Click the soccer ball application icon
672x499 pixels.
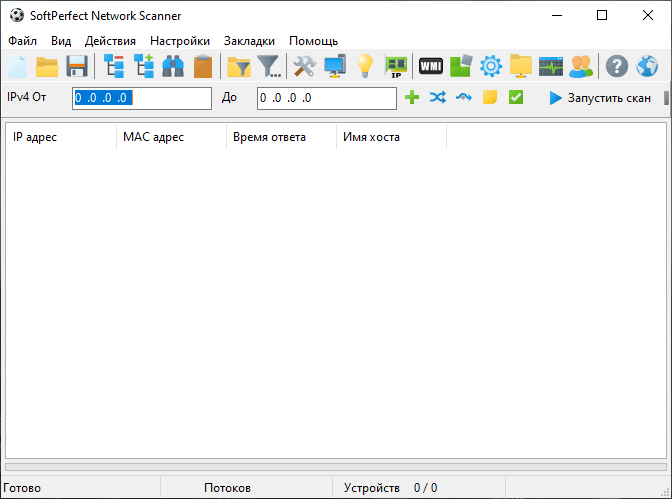pyautogui.click(x=17, y=15)
